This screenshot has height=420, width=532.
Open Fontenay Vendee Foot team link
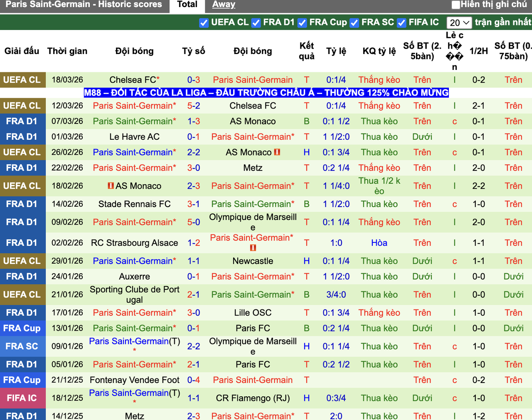(134, 380)
